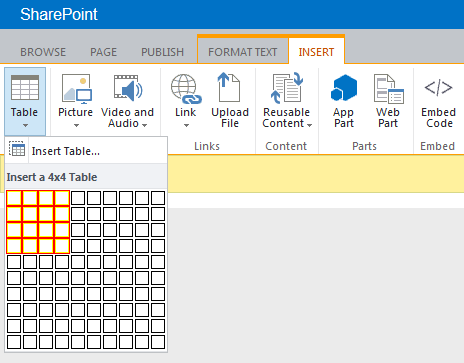Screen dimensions: 464x363
Task: Select the top-right cell of table grid
Action: click(x=158, y=198)
